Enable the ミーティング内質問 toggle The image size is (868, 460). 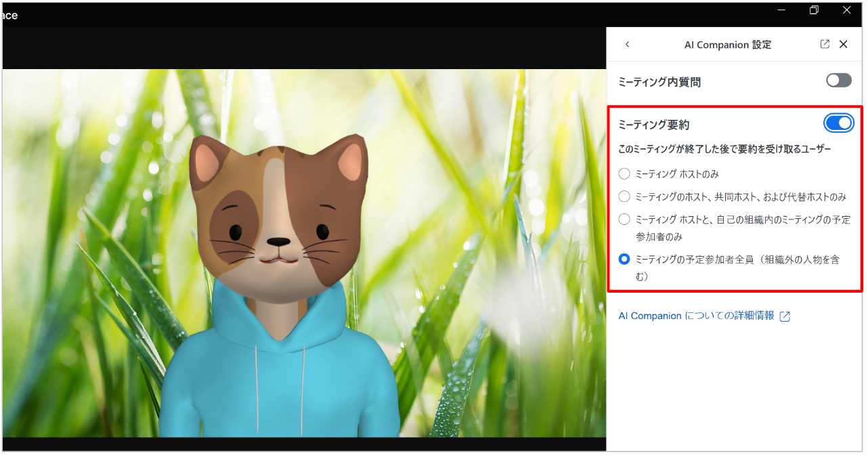[839, 81]
